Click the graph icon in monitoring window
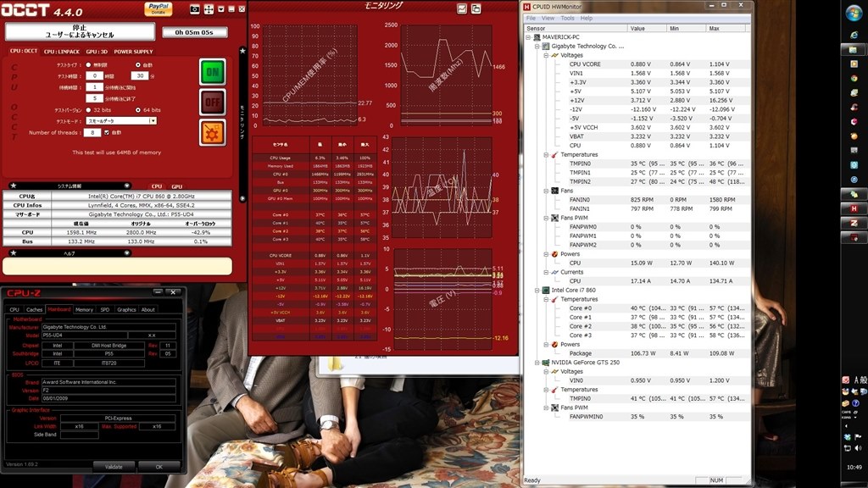Image resolution: width=868 pixels, height=488 pixels. click(462, 8)
